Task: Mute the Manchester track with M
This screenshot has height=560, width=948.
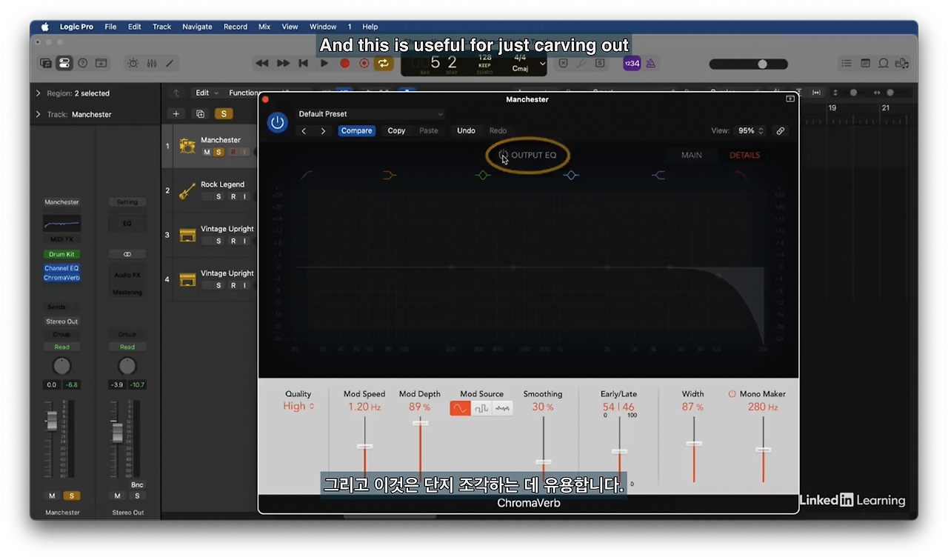Action: pos(207,152)
